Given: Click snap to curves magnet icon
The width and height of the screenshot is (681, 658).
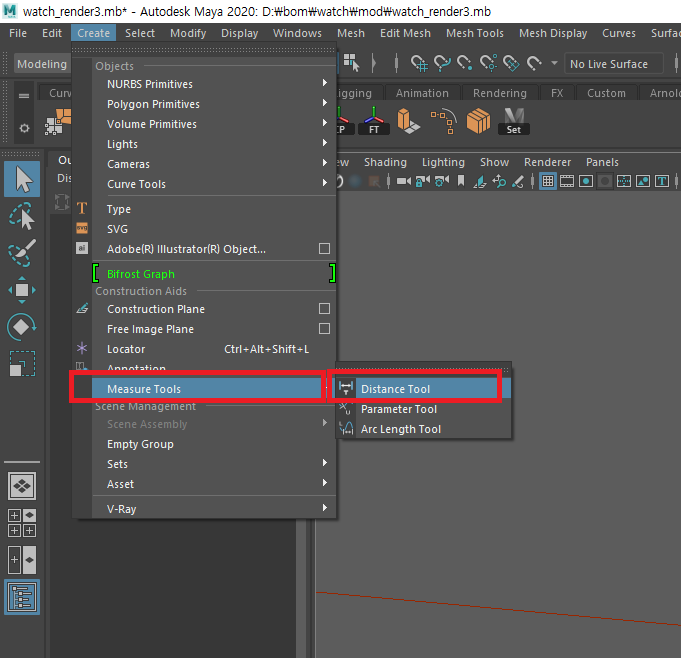Looking at the screenshot, I should 442,64.
